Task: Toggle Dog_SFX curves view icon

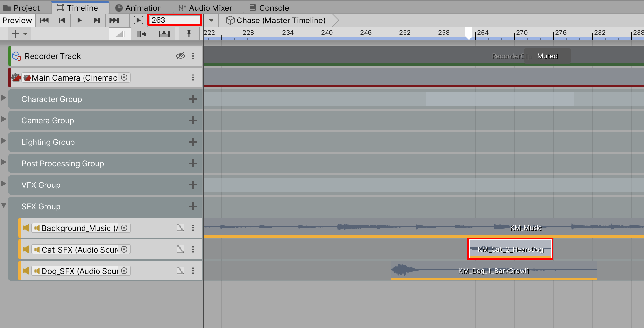Action: tap(180, 271)
